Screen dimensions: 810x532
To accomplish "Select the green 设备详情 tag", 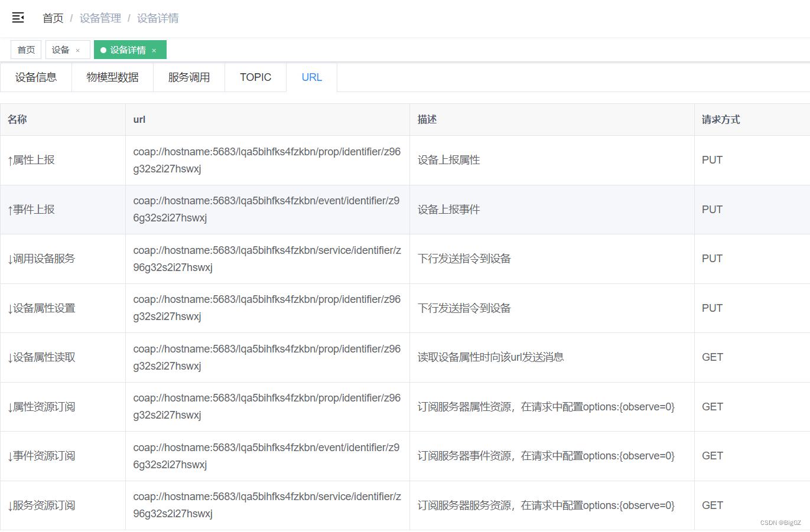I will [130, 50].
